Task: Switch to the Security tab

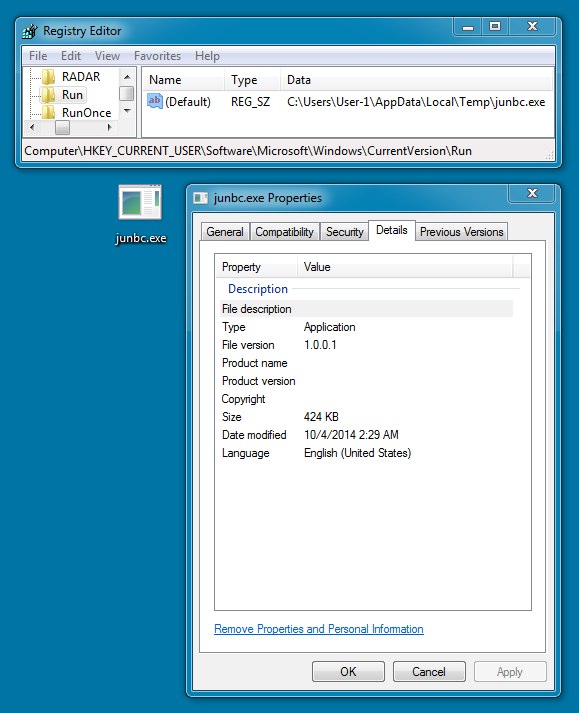Action: 344,232
